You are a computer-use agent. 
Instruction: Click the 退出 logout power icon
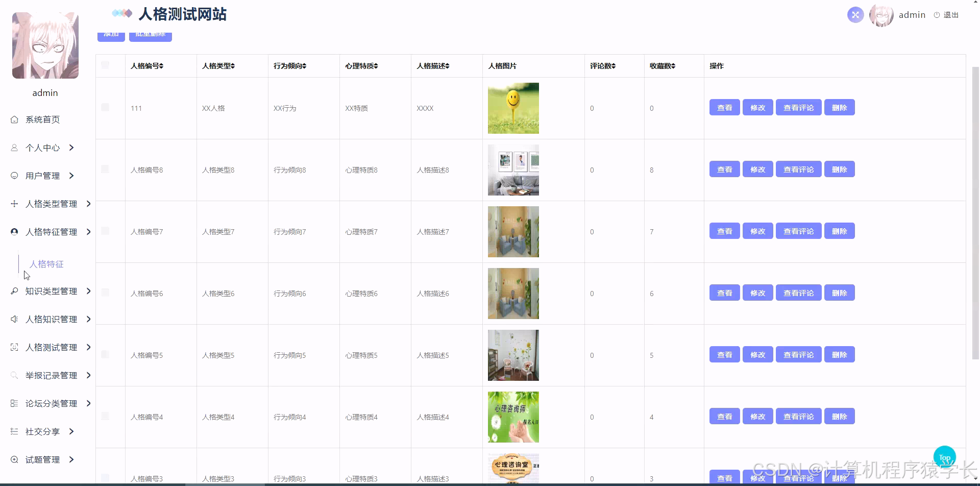pos(937,15)
